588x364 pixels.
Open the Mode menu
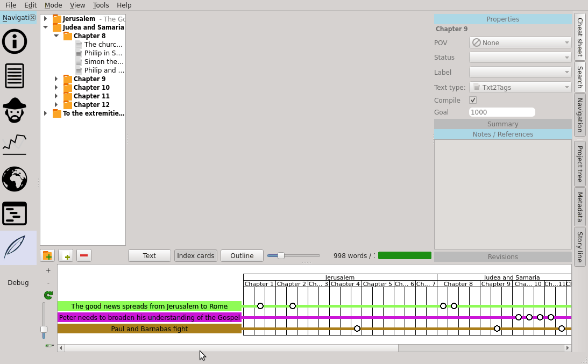53,5
